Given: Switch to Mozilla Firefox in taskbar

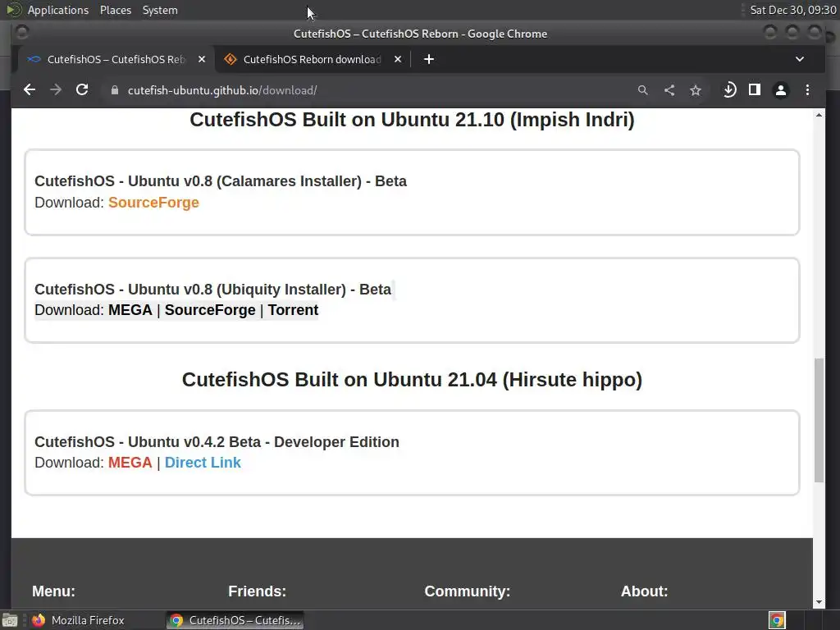Looking at the screenshot, I should click(78, 620).
